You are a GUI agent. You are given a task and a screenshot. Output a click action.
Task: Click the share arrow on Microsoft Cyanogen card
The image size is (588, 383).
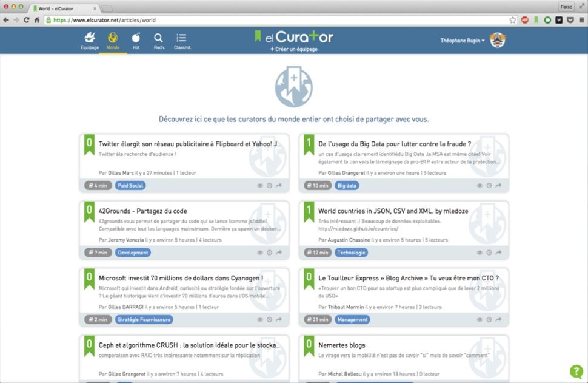(279, 319)
